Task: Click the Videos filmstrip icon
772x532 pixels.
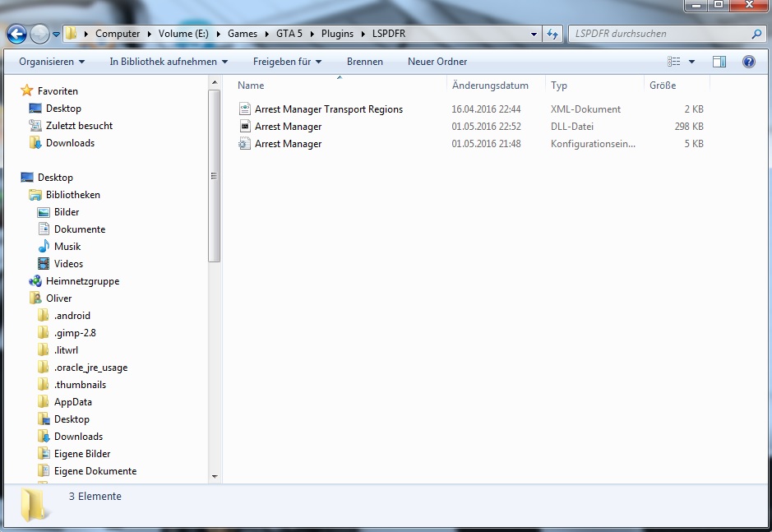Action: click(x=44, y=264)
